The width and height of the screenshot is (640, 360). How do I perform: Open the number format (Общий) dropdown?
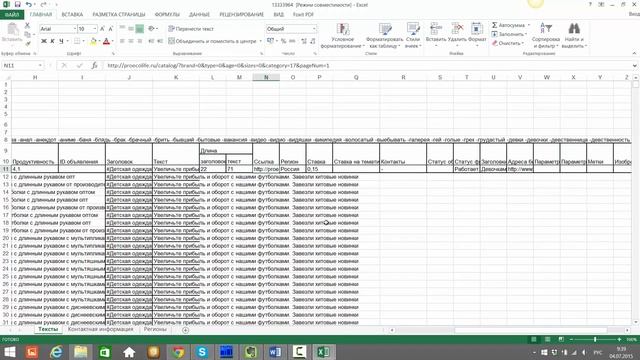pos(314,29)
